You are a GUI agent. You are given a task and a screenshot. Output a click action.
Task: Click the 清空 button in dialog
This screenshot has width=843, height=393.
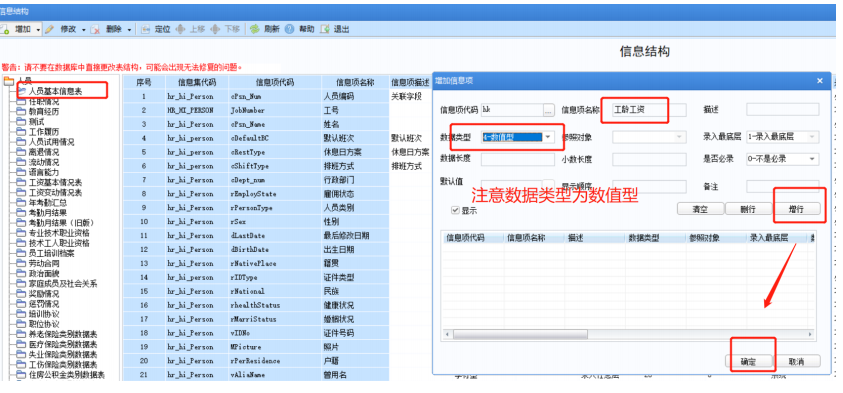click(700, 209)
